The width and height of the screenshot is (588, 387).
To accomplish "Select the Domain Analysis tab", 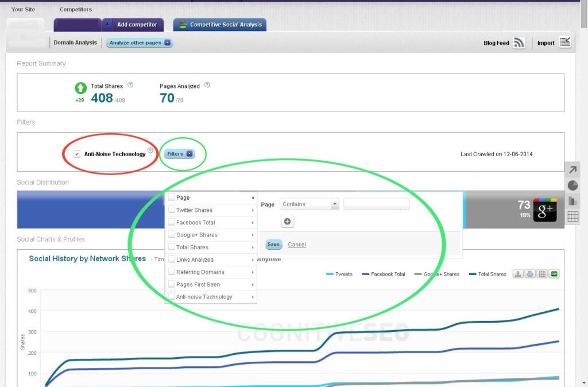I will point(75,42).
